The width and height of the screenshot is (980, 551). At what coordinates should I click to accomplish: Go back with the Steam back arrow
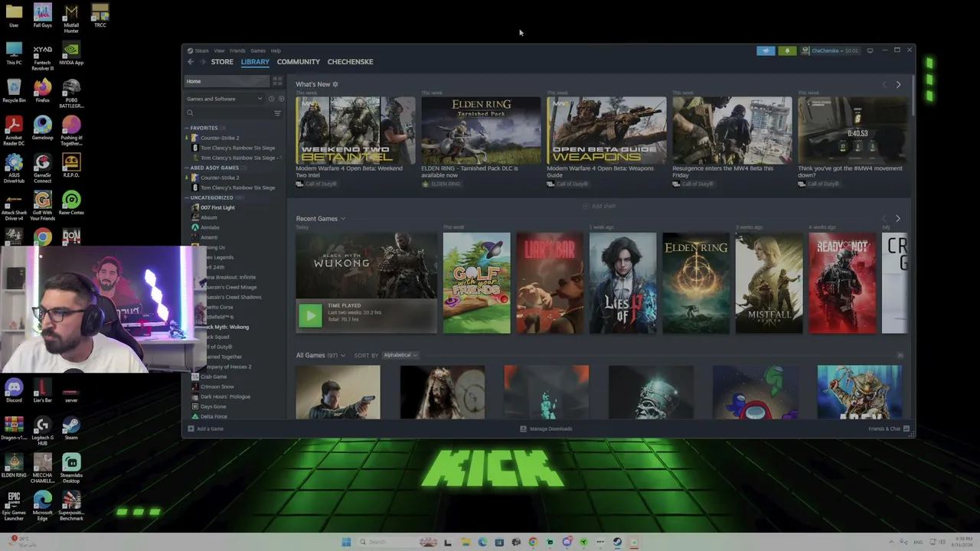(x=191, y=62)
